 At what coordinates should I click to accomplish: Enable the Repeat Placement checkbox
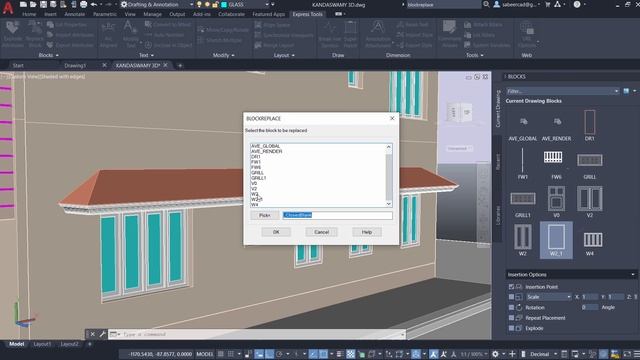pyautogui.click(x=511, y=318)
